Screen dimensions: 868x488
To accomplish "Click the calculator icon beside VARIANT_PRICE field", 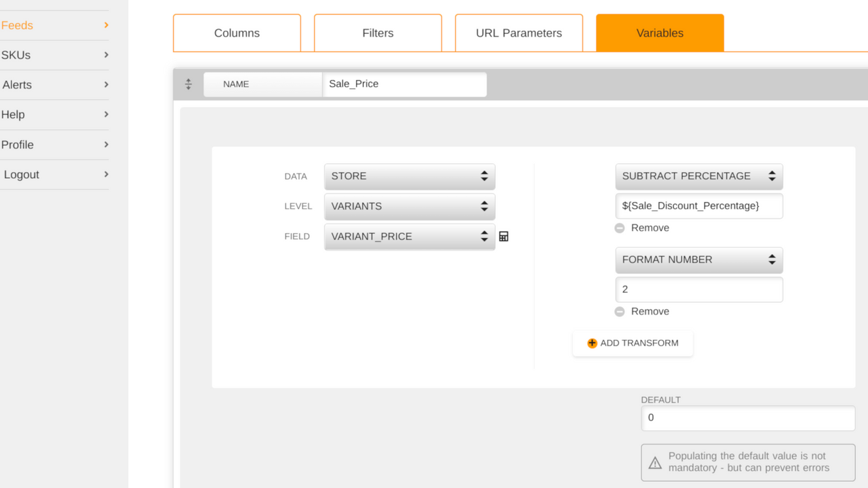I will click(x=504, y=237).
